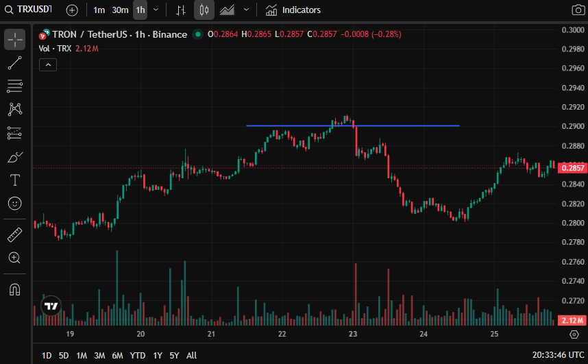Select the brush drawing tool

click(x=14, y=157)
